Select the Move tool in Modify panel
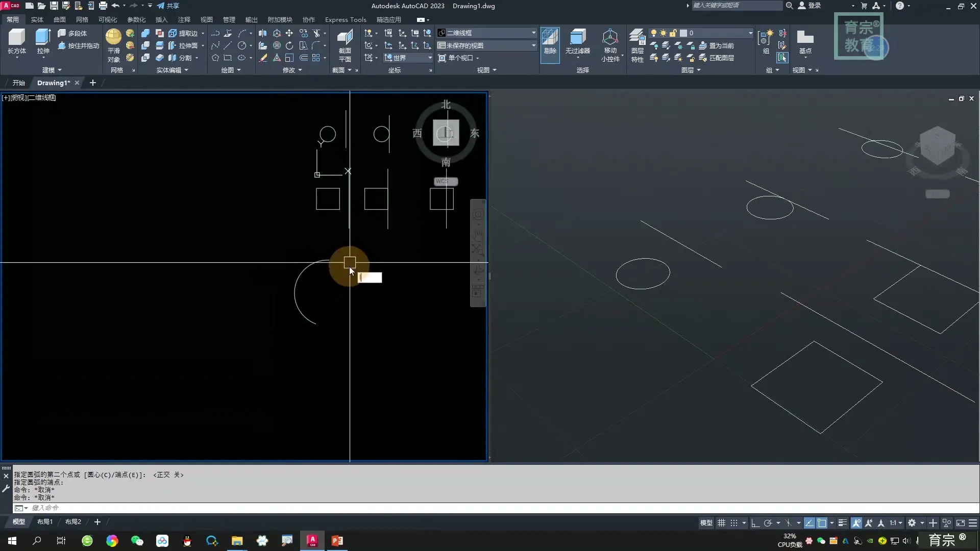 pyautogui.click(x=289, y=33)
